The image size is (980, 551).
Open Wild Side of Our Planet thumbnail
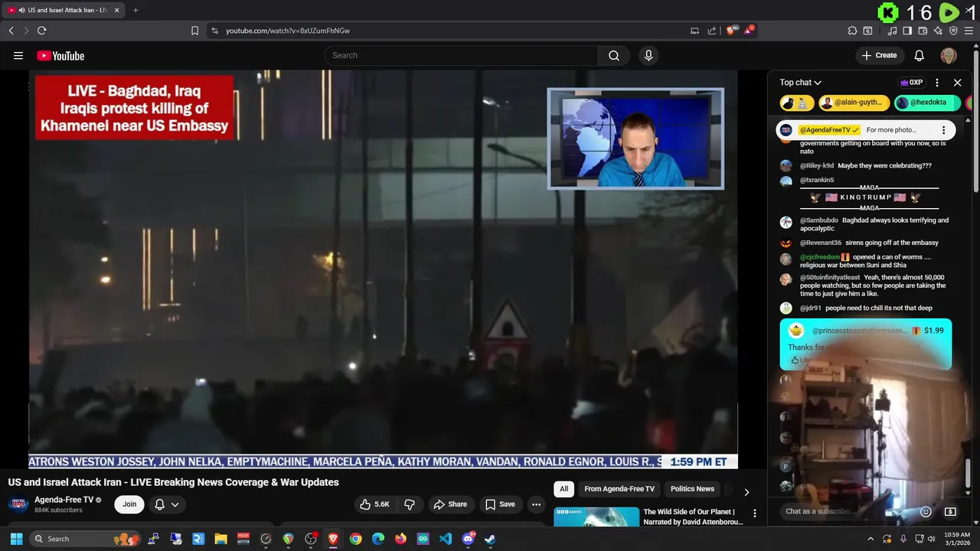coord(596,517)
